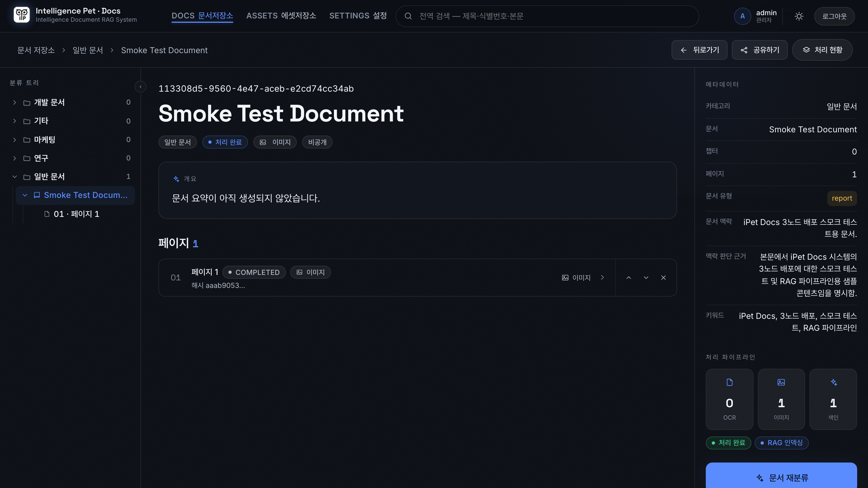The image size is (868, 488).
Task: Open page 1 이미지 view chevron
Action: tap(602, 278)
